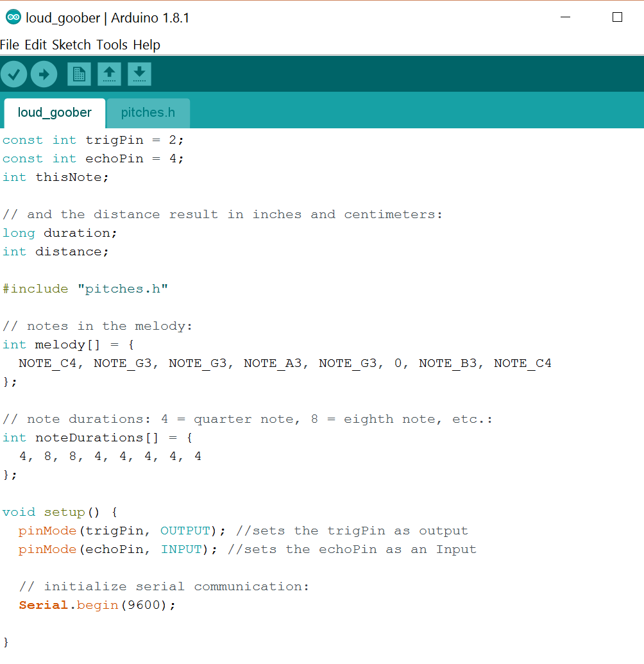The height and width of the screenshot is (664, 644).
Task: Click the 'int noteDurations[] = {' line
Action: point(97,438)
